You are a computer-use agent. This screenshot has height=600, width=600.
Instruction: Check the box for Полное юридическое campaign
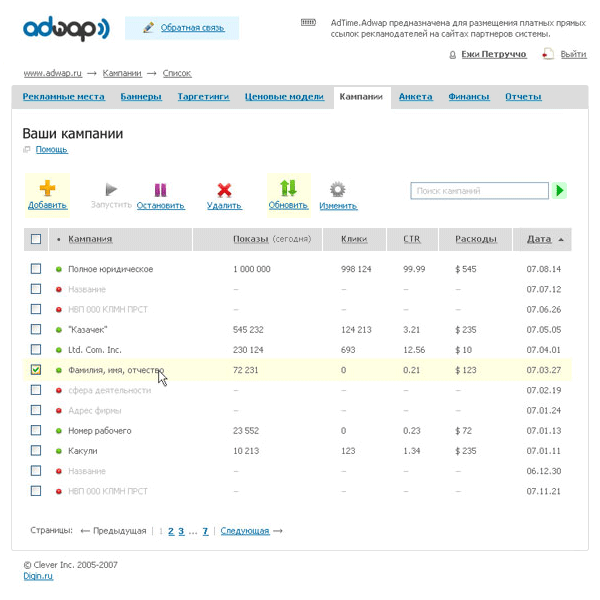(36, 269)
